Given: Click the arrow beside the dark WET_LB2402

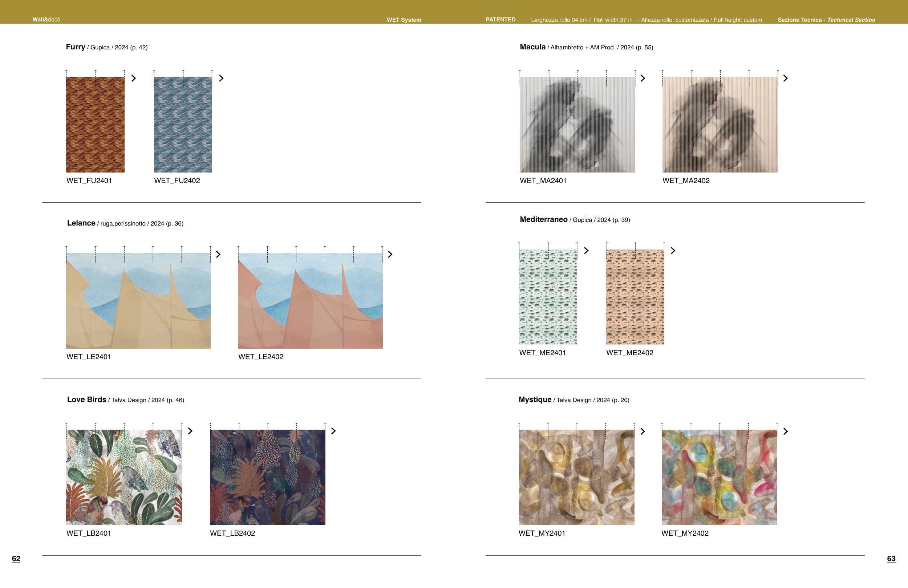Looking at the screenshot, I should (333, 431).
